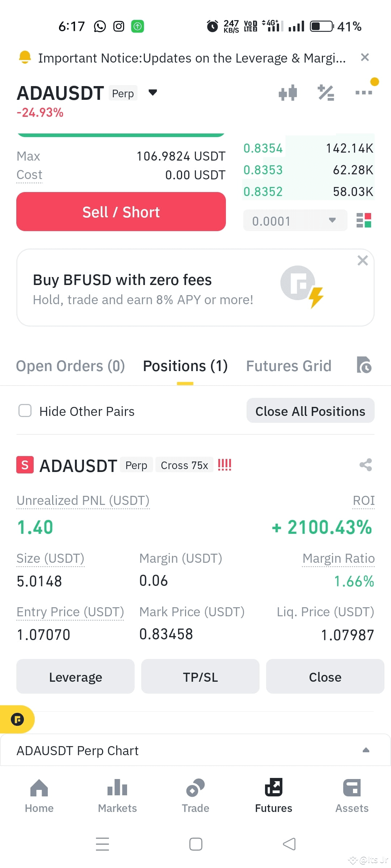Open the Assets wallet icon
Viewport: 391px width, 868px height.
pyautogui.click(x=352, y=788)
